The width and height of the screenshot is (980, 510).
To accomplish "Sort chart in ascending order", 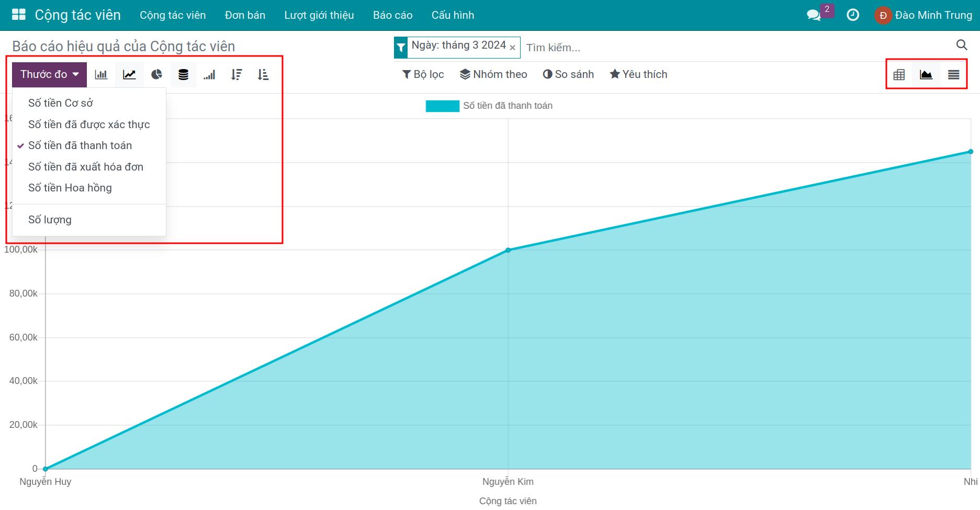I will click(x=263, y=74).
